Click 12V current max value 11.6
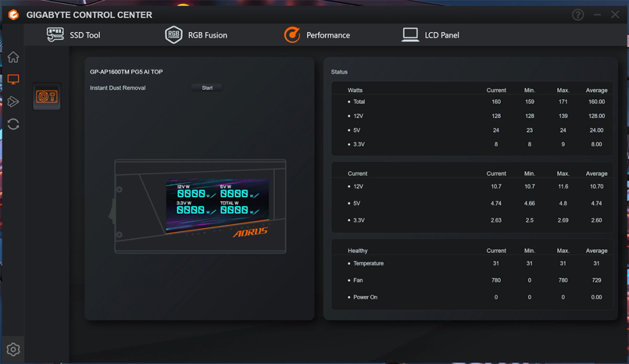 click(x=563, y=187)
